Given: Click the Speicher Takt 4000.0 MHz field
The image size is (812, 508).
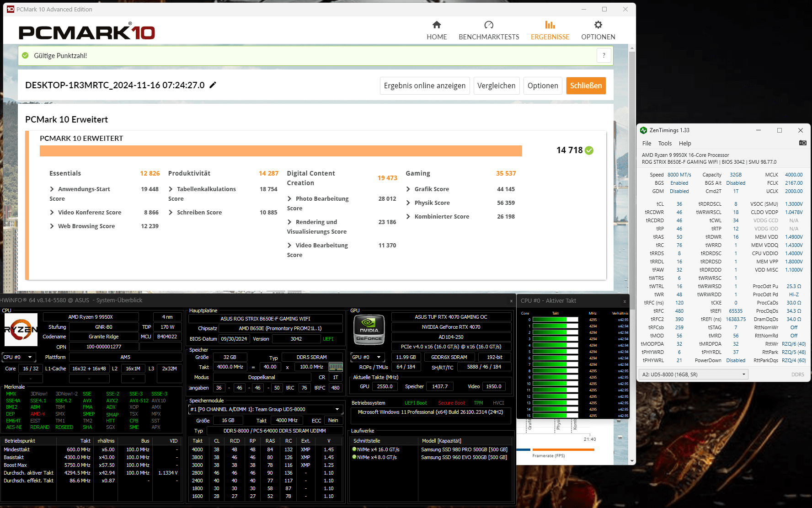Looking at the screenshot, I should [230, 367].
